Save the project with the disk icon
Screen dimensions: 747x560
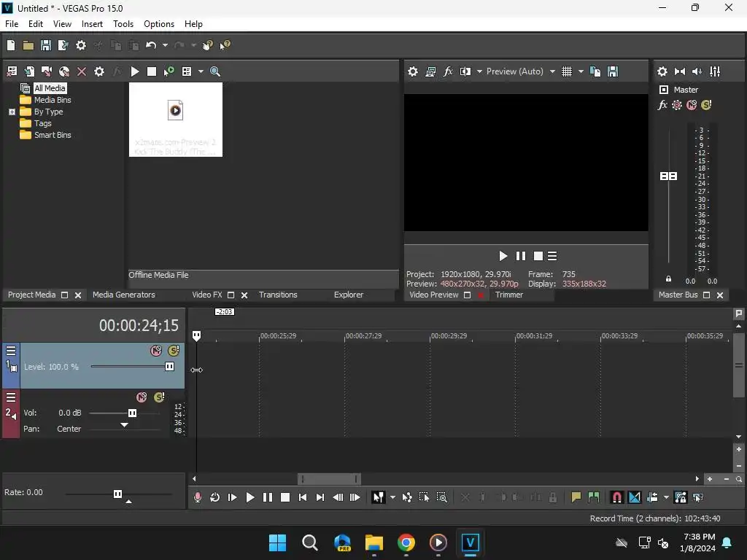[46, 45]
